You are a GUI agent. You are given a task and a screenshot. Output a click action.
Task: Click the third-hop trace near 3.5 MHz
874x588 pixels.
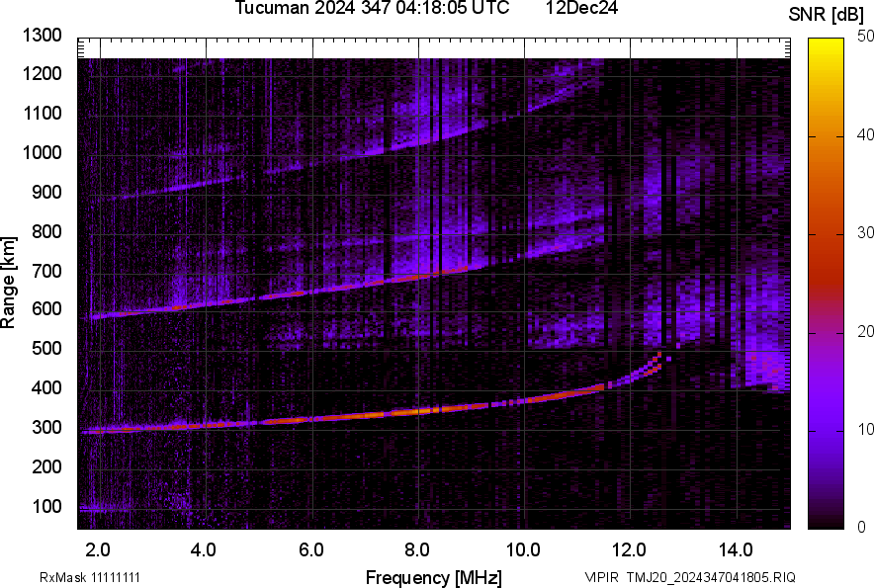[178, 188]
